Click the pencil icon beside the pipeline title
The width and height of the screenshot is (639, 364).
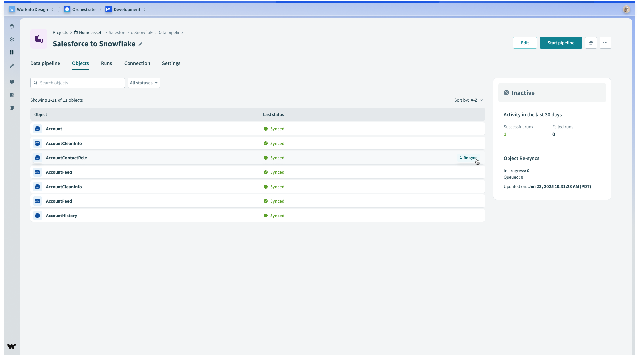click(x=140, y=44)
